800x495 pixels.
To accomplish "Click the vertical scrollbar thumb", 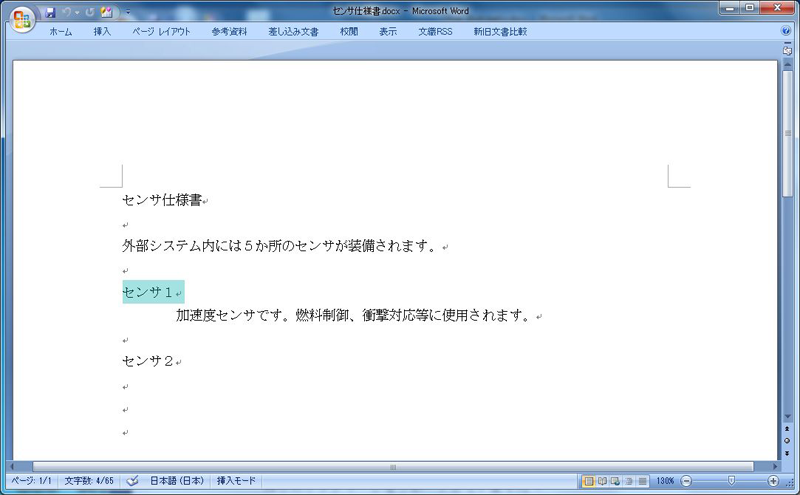I will [787, 133].
